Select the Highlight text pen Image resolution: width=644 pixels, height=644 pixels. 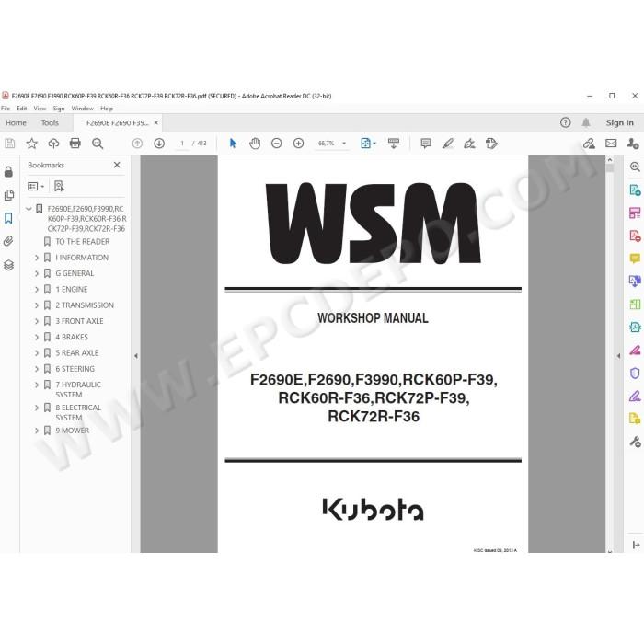click(447, 144)
